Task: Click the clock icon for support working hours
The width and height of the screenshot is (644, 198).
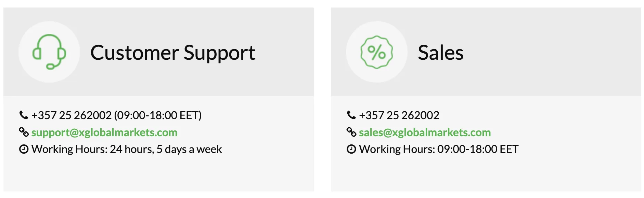Action: 24,149
